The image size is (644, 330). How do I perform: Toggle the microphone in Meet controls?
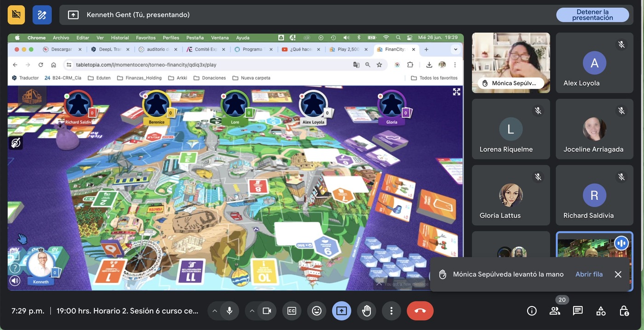pyautogui.click(x=229, y=311)
